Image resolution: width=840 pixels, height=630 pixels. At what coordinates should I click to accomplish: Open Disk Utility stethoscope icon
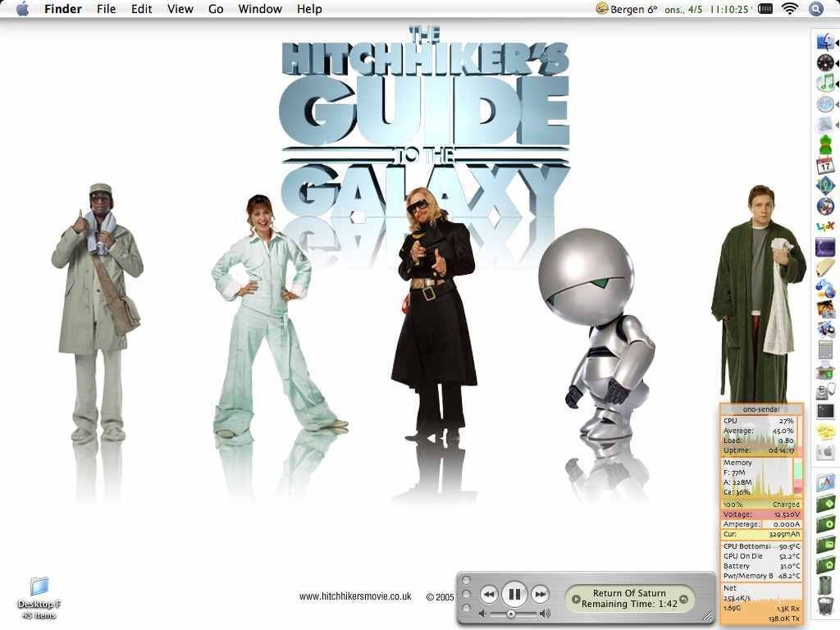[x=825, y=391]
